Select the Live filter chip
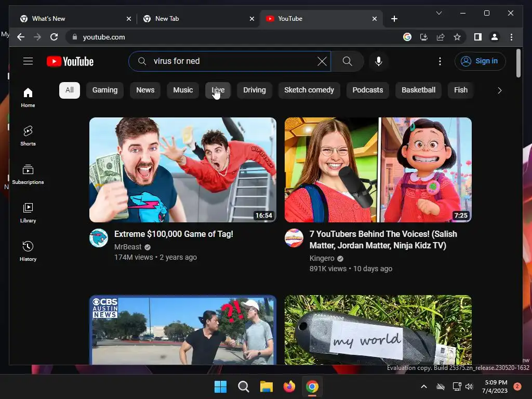 218,90
